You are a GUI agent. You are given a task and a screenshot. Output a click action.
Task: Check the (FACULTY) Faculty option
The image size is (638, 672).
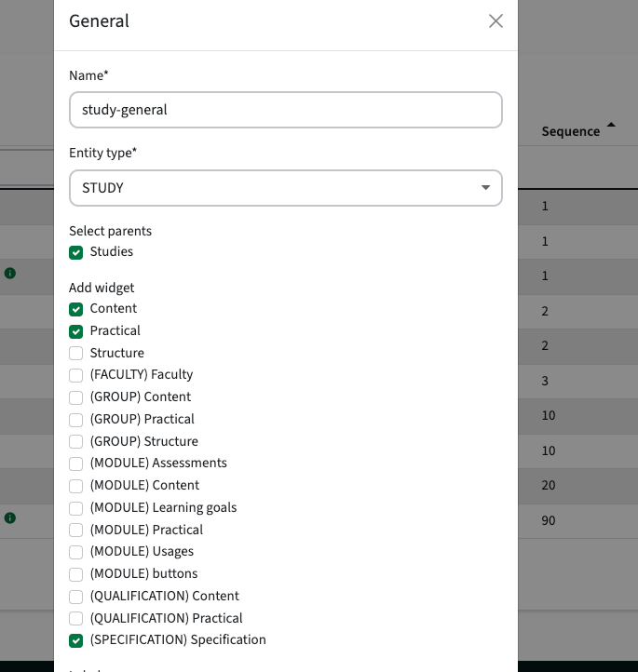pos(75,375)
